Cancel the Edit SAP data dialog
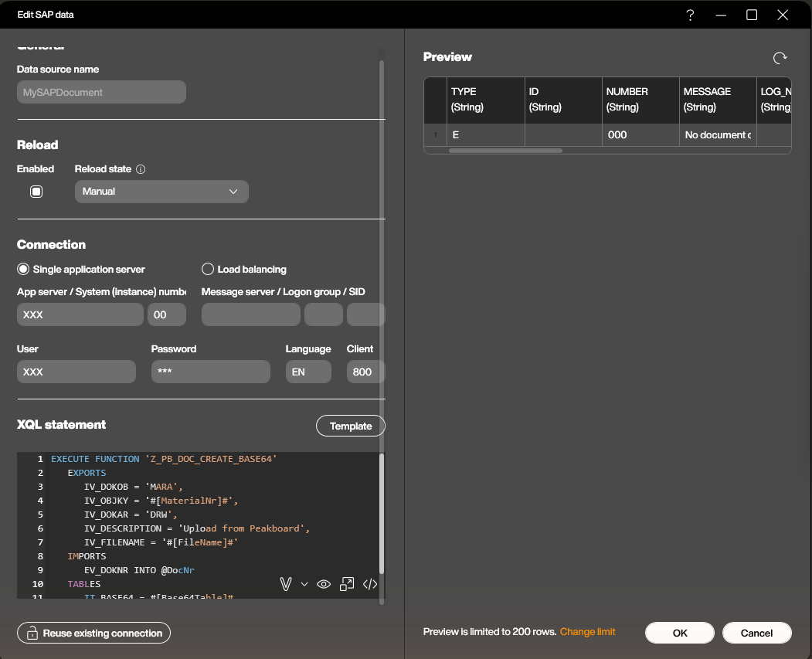This screenshot has height=659, width=812. [x=756, y=633]
